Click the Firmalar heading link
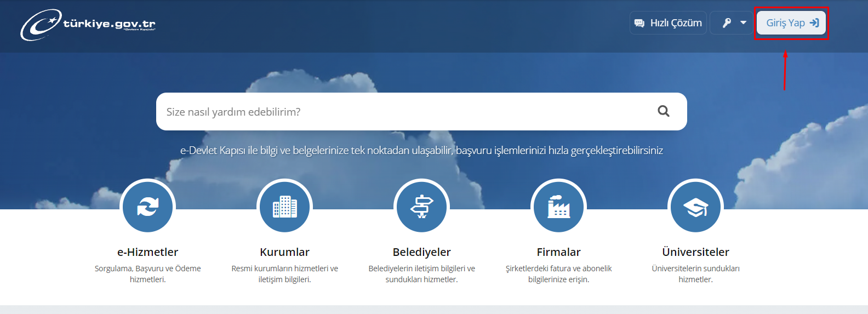The image size is (868, 314). tap(559, 252)
